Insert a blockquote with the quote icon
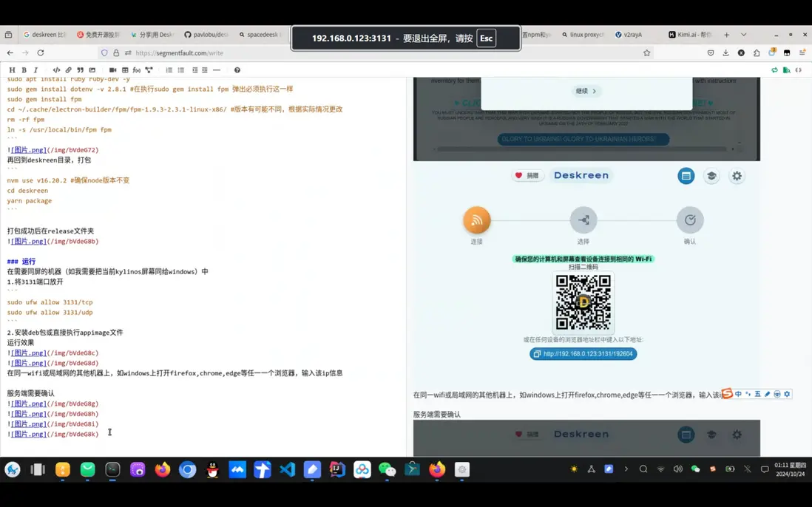Viewport: 812px width, 507px height. pyautogui.click(x=80, y=69)
